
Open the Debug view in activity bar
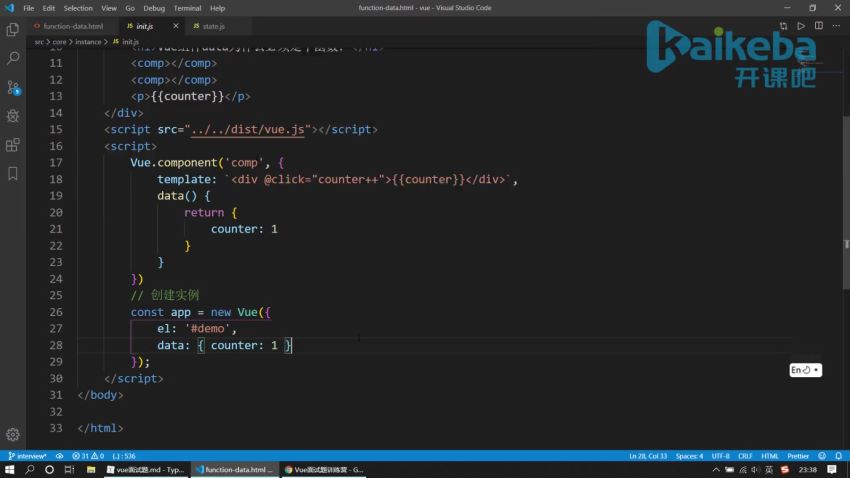[12, 116]
